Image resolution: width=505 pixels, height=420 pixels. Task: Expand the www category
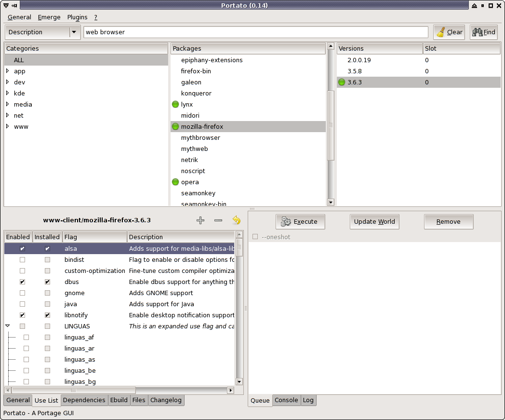coord(7,126)
